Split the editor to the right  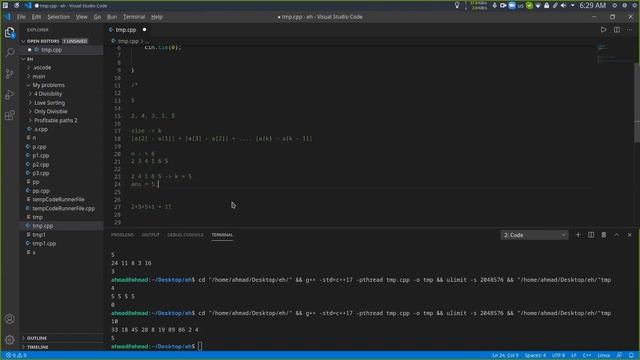pos(617,30)
